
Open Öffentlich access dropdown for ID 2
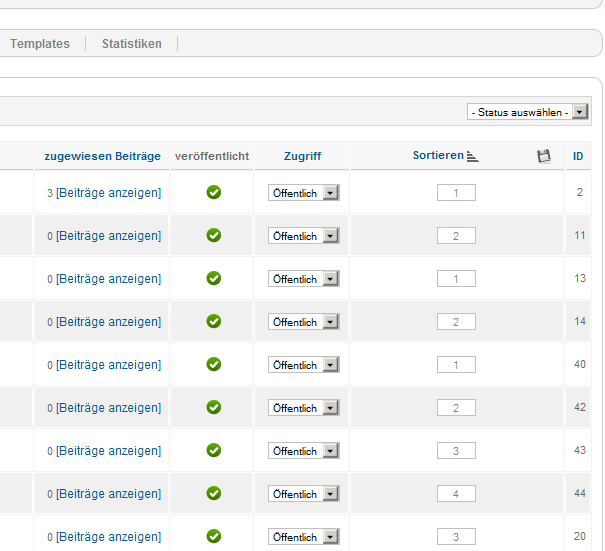tap(304, 193)
